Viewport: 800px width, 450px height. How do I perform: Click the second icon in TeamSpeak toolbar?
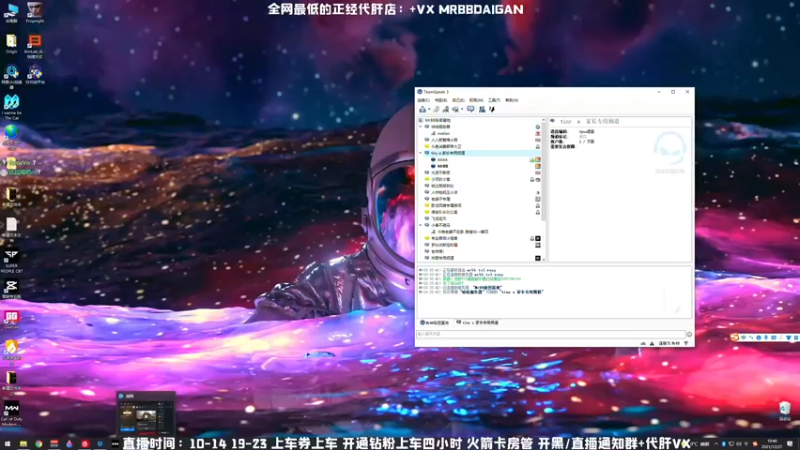coord(436,109)
